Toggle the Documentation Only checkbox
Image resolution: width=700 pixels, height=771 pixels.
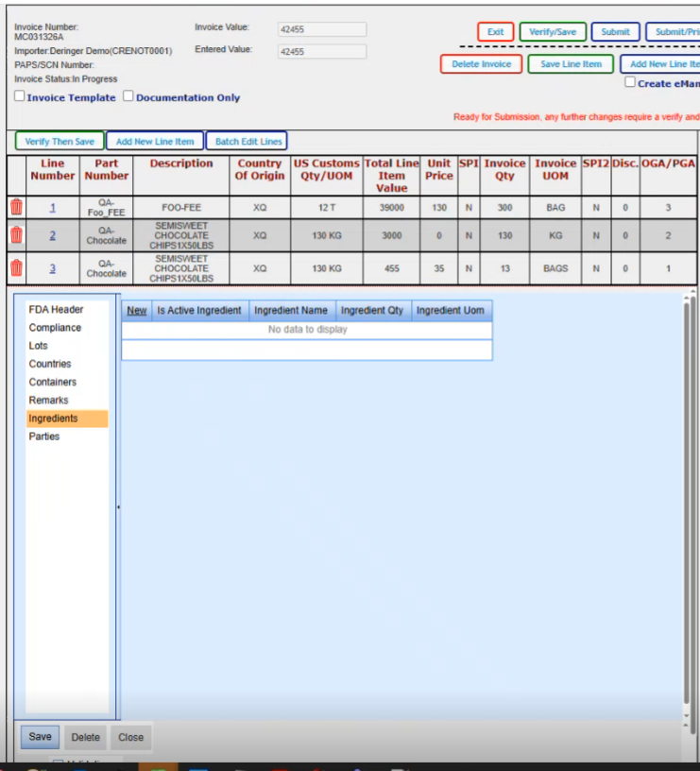(129, 97)
